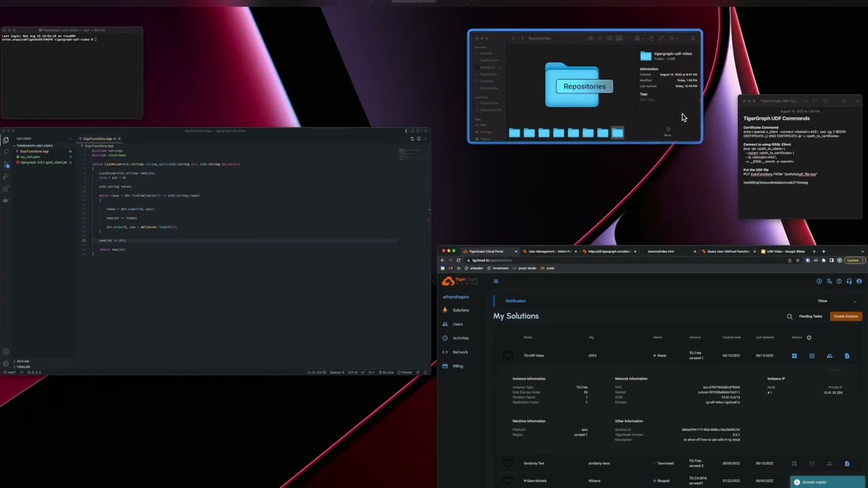Open Network in portal sidebar
Screen dimensions: 868x488
[455, 352]
